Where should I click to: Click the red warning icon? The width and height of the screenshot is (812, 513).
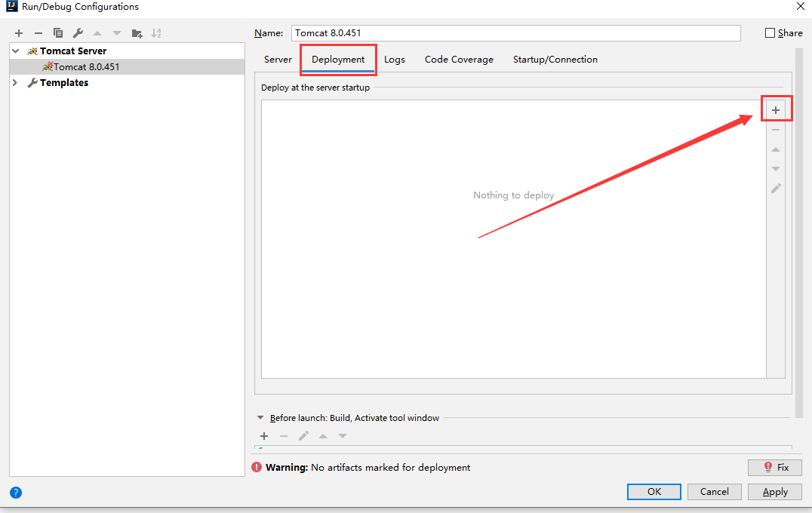click(x=257, y=467)
